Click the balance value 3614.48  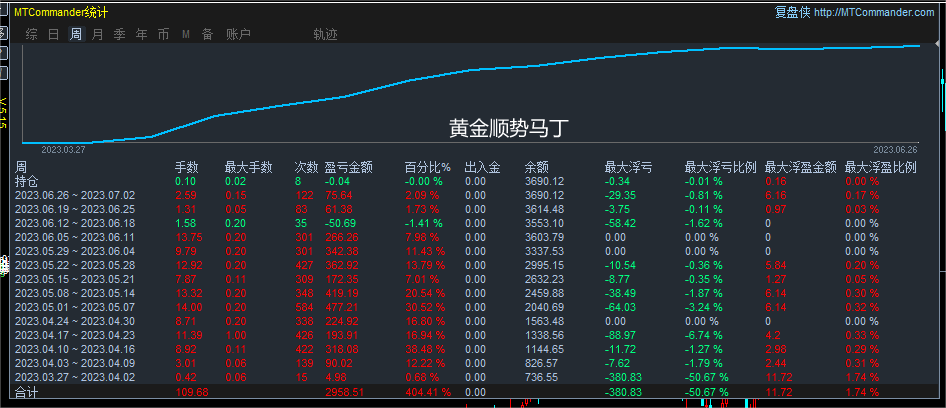[544, 209]
